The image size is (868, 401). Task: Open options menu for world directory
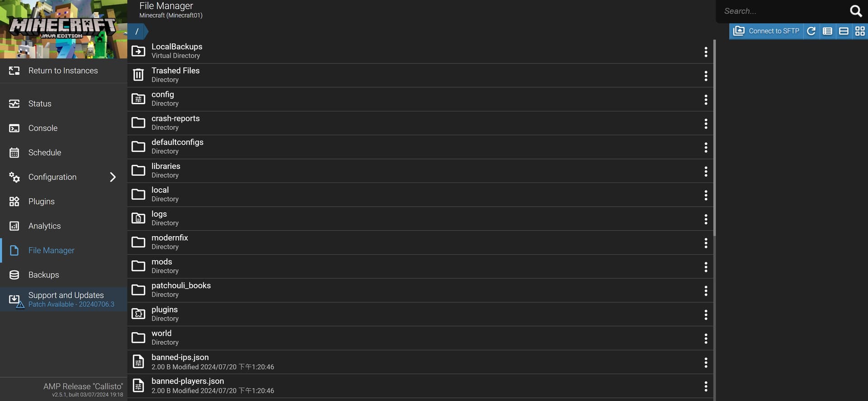pos(706,339)
